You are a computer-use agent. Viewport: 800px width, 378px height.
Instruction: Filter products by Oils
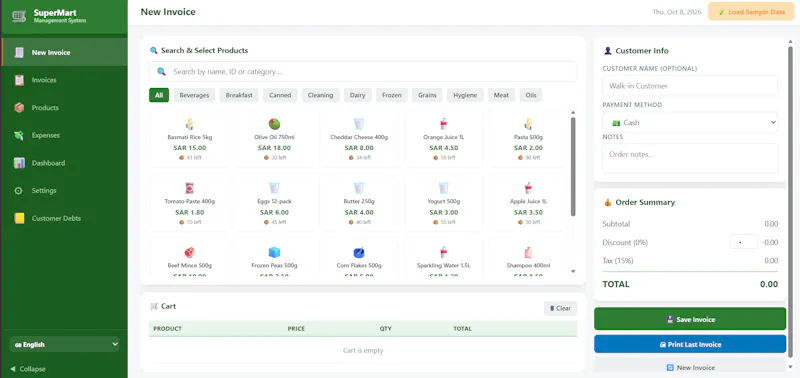pyautogui.click(x=531, y=95)
